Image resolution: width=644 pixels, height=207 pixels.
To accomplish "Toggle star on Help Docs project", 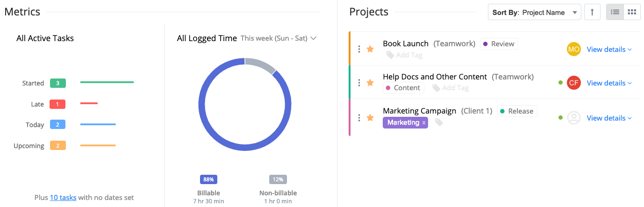I will tap(370, 83).
